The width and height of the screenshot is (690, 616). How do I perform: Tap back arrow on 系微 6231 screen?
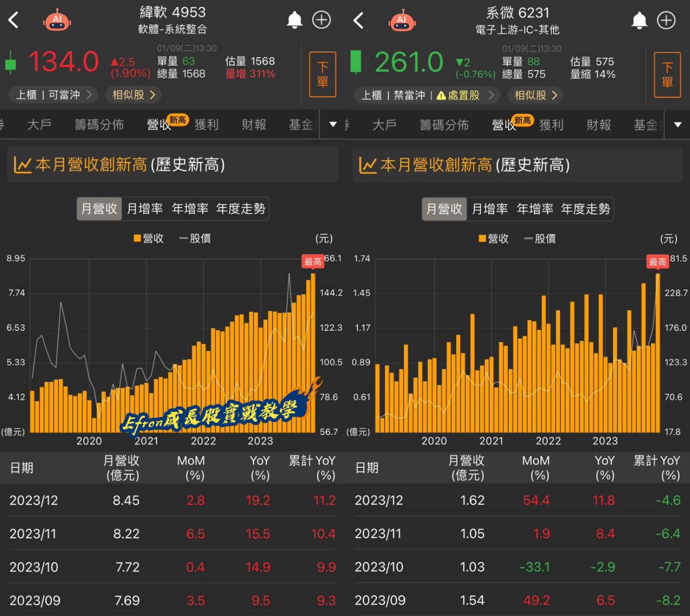[x=359, y=20]
